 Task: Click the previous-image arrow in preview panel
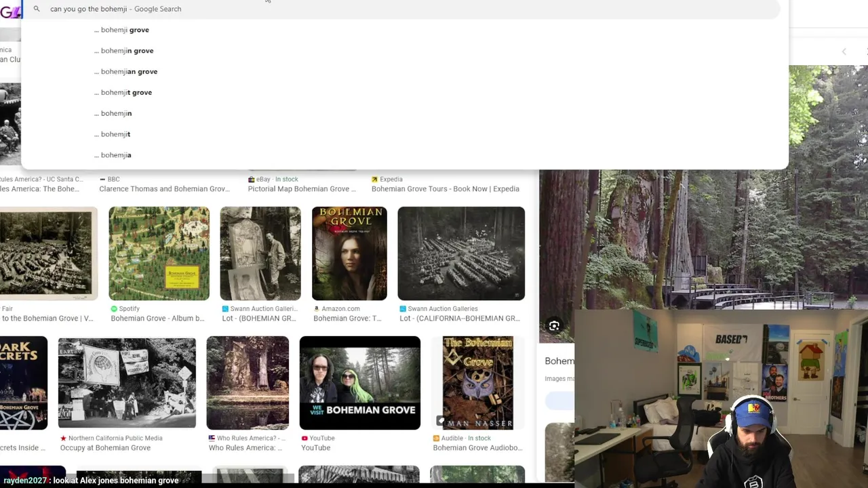point(844,52)
